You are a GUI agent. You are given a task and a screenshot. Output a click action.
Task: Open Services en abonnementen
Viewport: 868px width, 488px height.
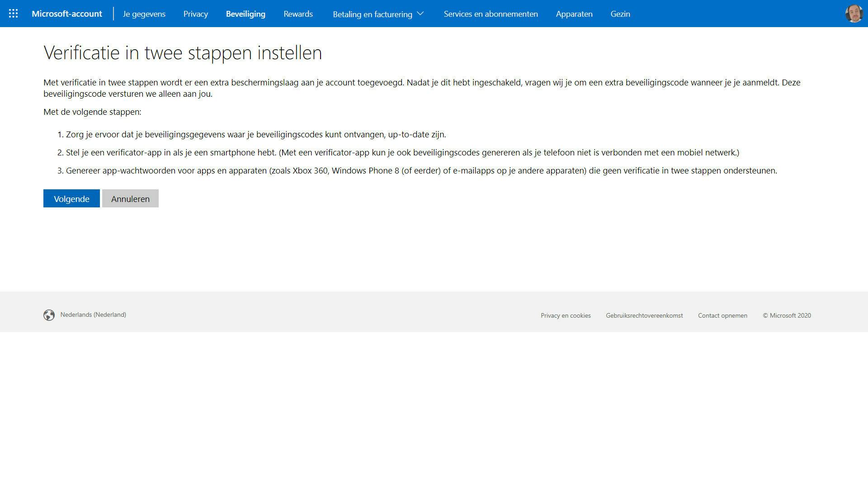(x=491, y=14)
